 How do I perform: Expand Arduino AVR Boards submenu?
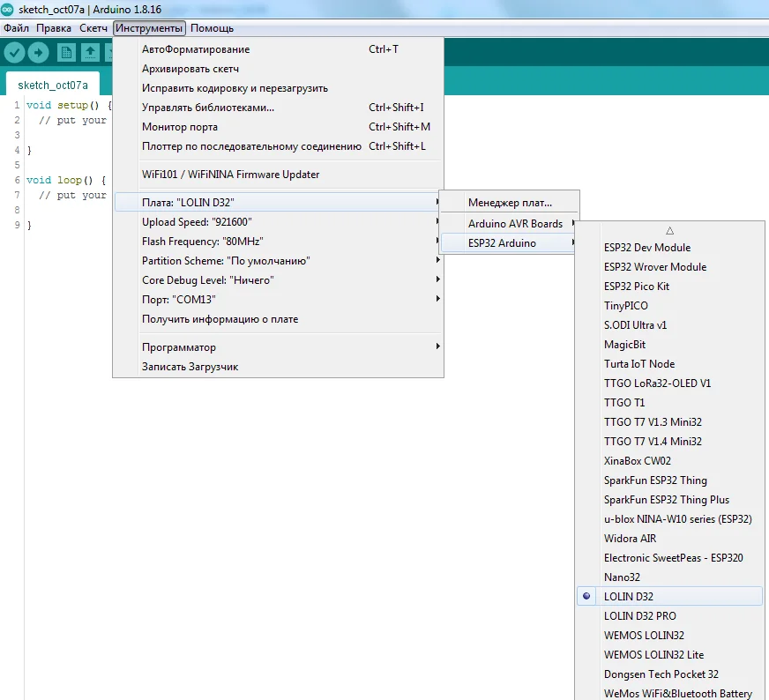(509, 224)
